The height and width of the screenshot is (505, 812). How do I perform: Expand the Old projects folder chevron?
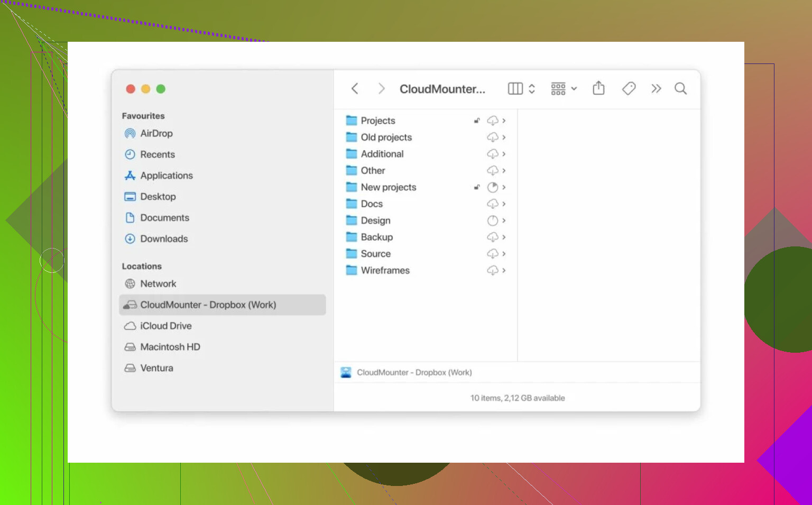pyautogui.click(x=504, y=137)
